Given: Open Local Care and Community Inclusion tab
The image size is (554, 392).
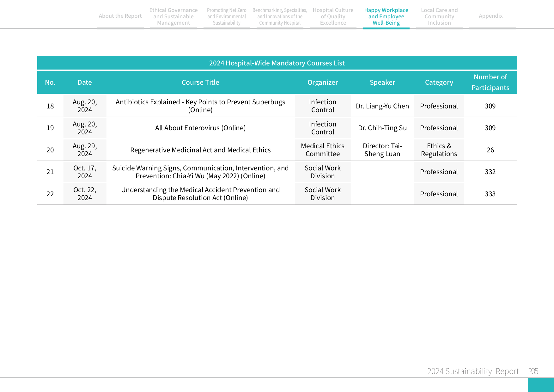Looking at the screenshot, I should (439, 16).
